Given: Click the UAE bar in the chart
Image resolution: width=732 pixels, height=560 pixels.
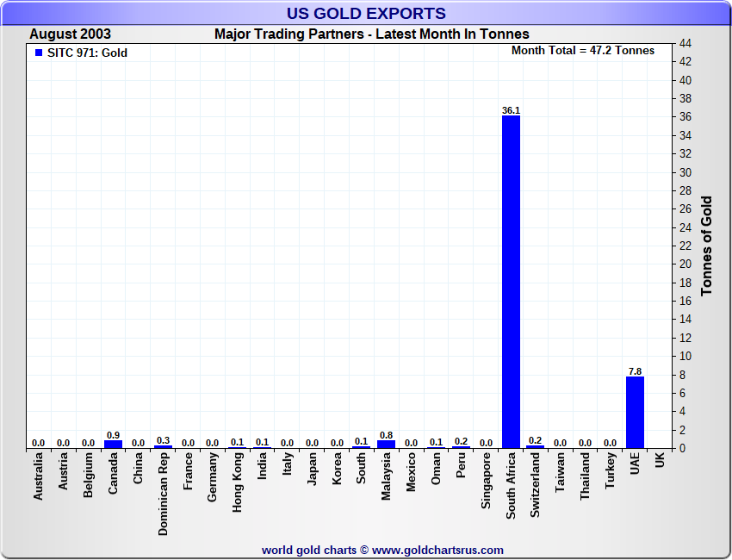Looking at the screenshot, I should [635, 412].
